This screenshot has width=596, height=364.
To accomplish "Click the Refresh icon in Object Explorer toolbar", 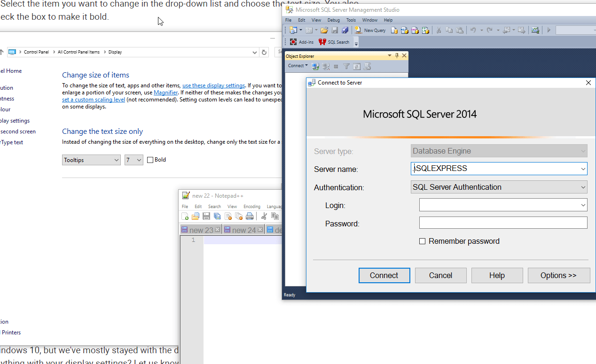I will (356, 66).
